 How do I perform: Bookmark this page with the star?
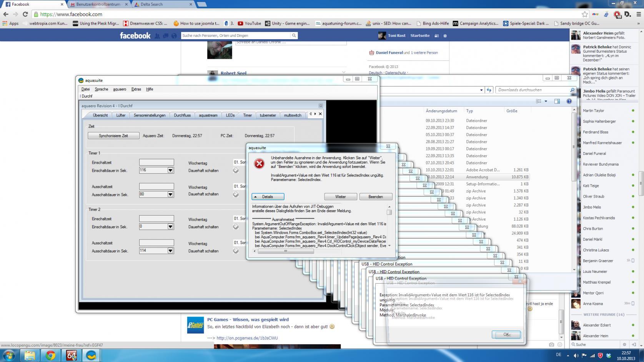(585, 14)
